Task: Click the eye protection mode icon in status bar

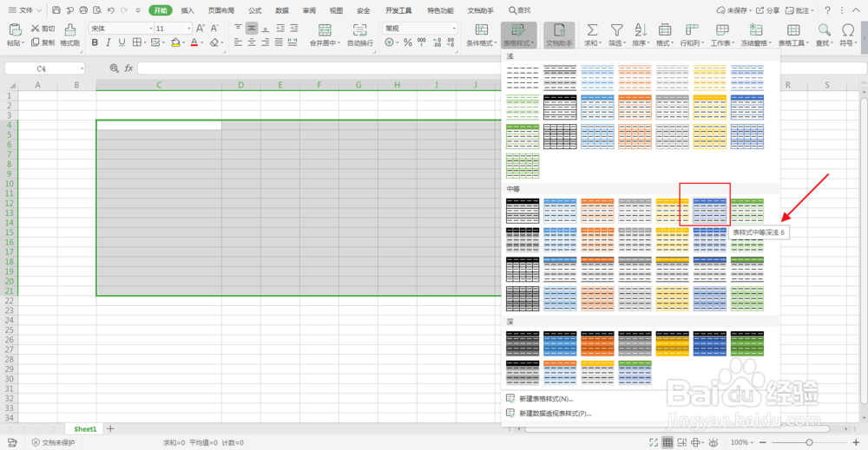Action: 713,442
